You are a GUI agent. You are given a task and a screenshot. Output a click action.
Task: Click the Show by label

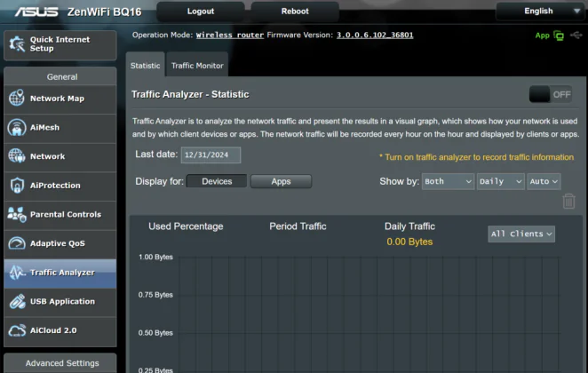coord(399,181)
